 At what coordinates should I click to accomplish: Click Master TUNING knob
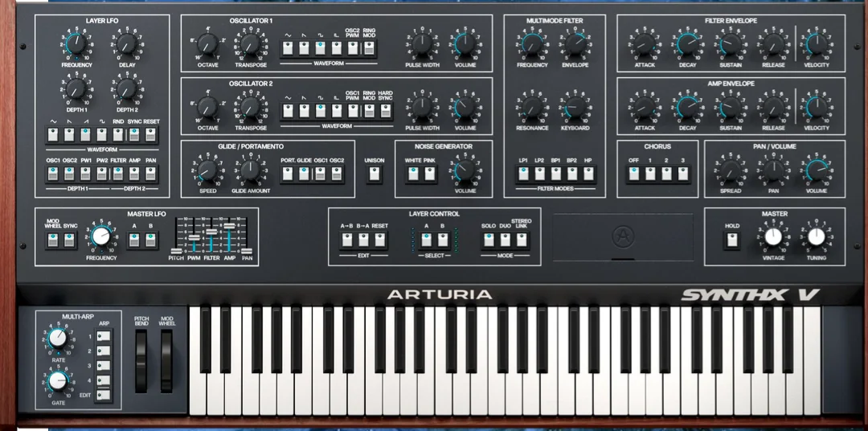[816, 237]
